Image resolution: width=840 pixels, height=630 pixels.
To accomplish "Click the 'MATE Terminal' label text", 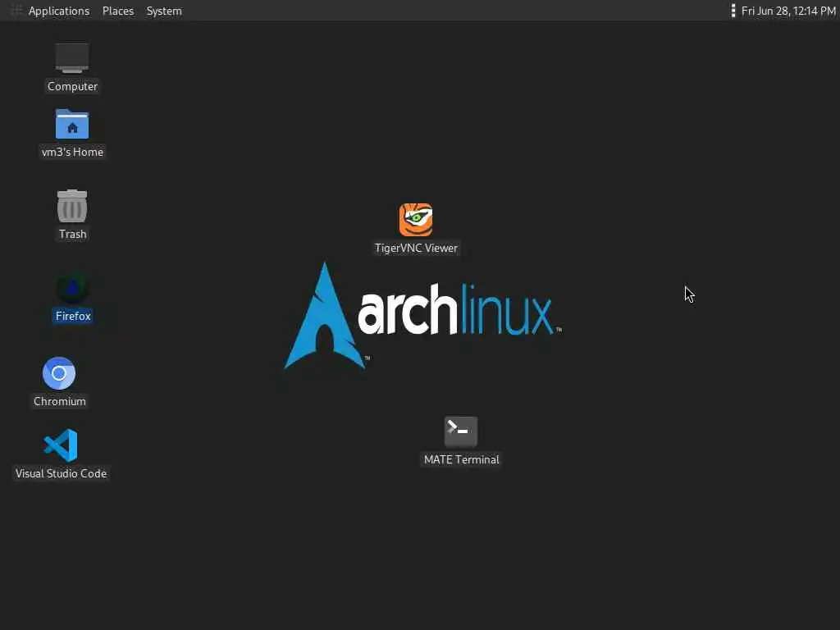I will click(461, 459).
